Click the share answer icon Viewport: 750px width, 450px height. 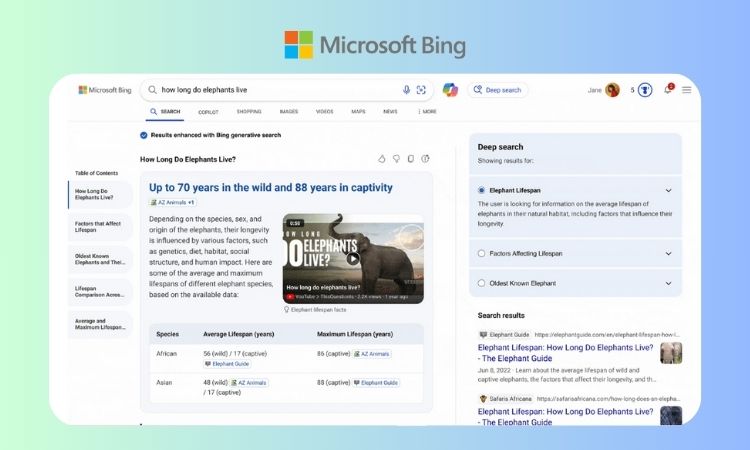point(425,159)
